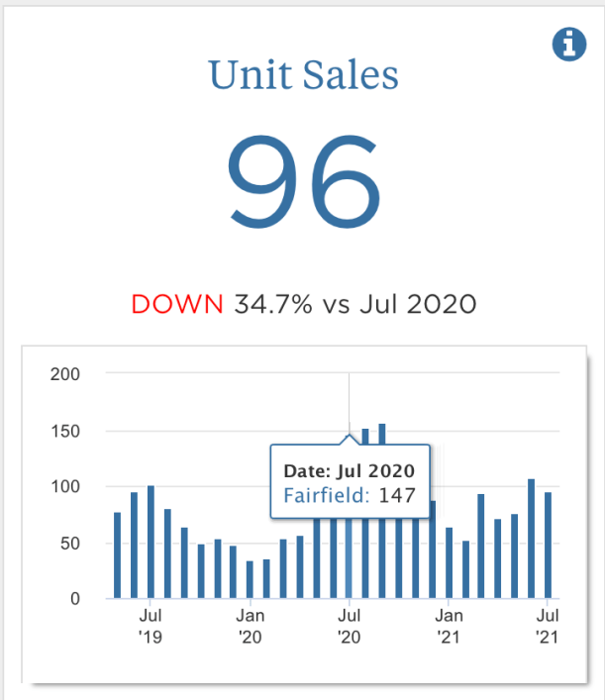
Task: Select the Jan '21 bar in the chart
Action: [449, 563]
